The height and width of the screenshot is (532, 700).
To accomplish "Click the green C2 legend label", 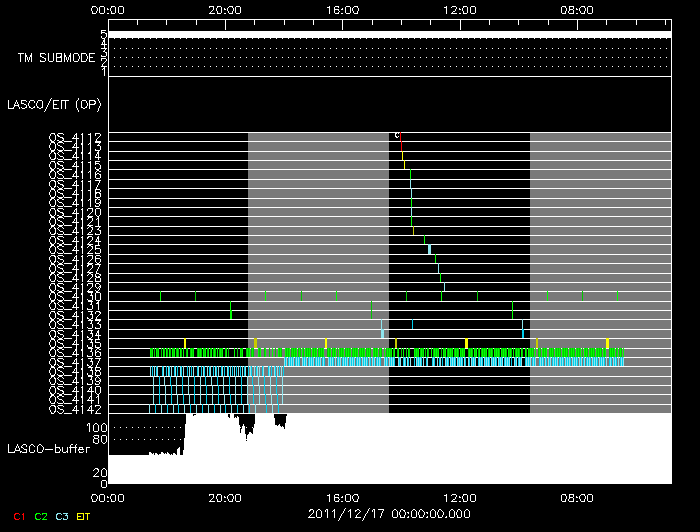I will [x=41, y=516].
